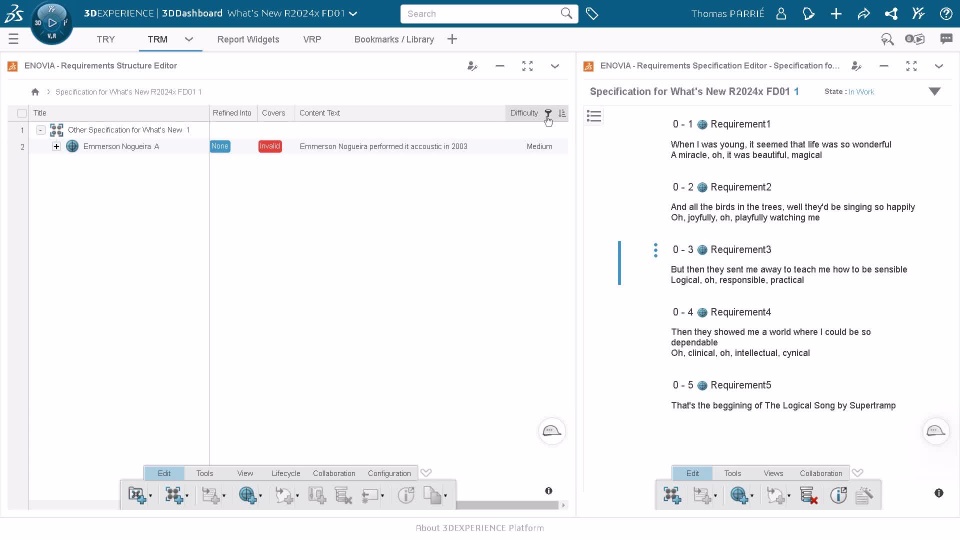This screenshot has width=960, height=540.
Task: Expand the triangle next to State In Work
Action: (934, 92)
